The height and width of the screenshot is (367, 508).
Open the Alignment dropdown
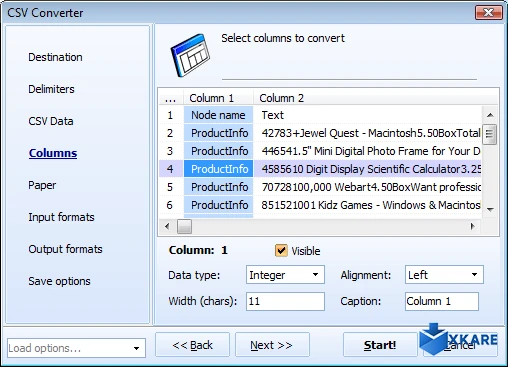pyautogui.click(x=444, y=275)
